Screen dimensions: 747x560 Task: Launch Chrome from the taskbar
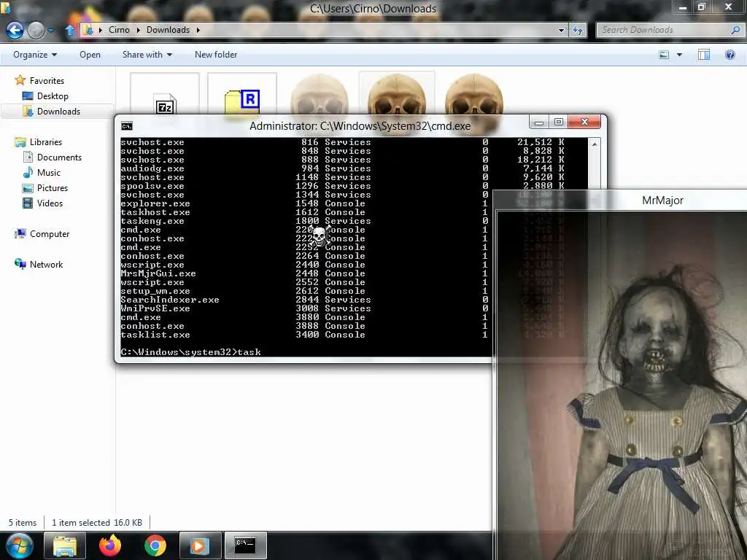(155, 545)
